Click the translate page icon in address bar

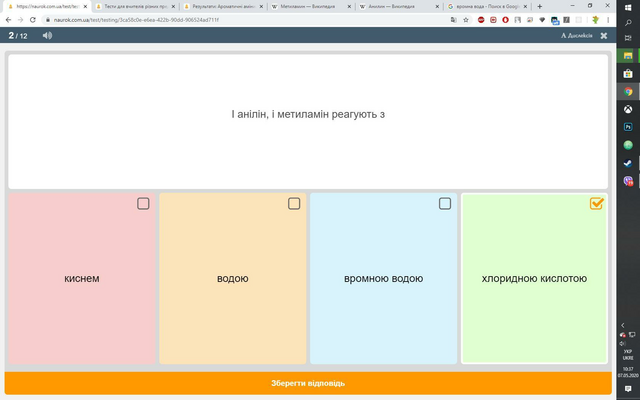point(453,20)
